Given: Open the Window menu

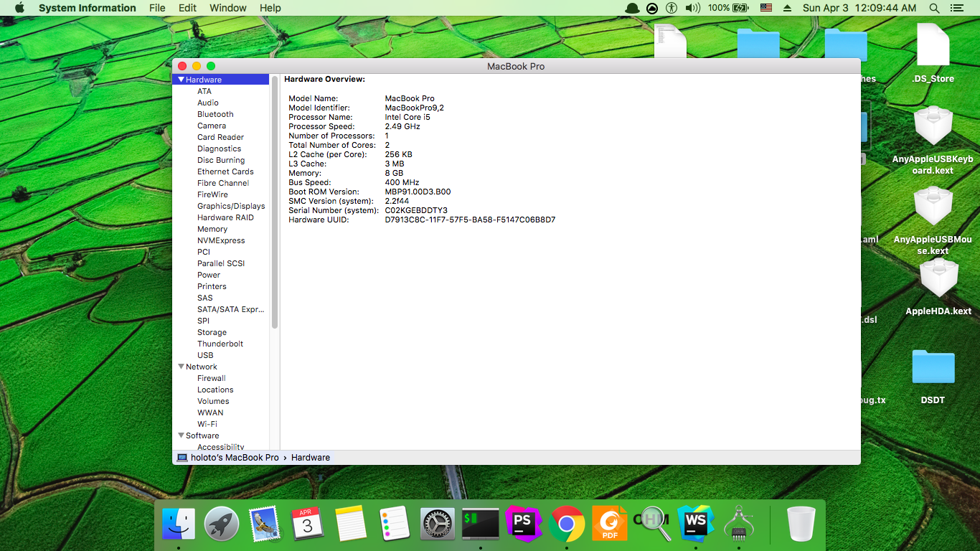Looking at the screenshot, I should (x=228, y=8).
